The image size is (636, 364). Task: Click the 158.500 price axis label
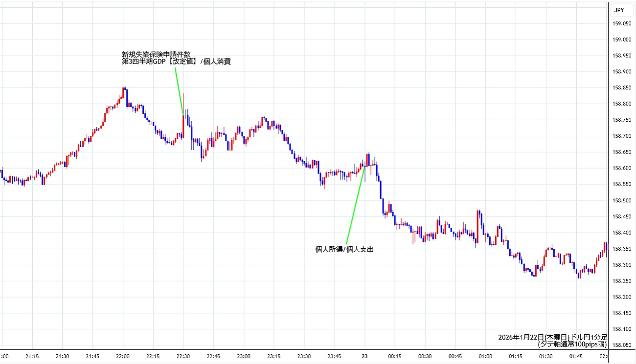[x=622, y=200]
